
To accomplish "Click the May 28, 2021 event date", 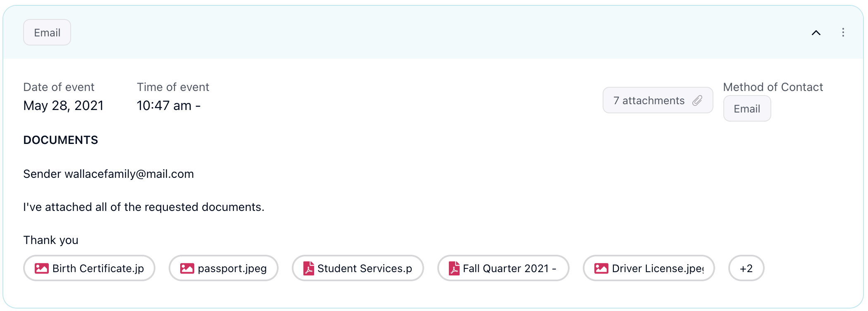I will pos(63,106).
